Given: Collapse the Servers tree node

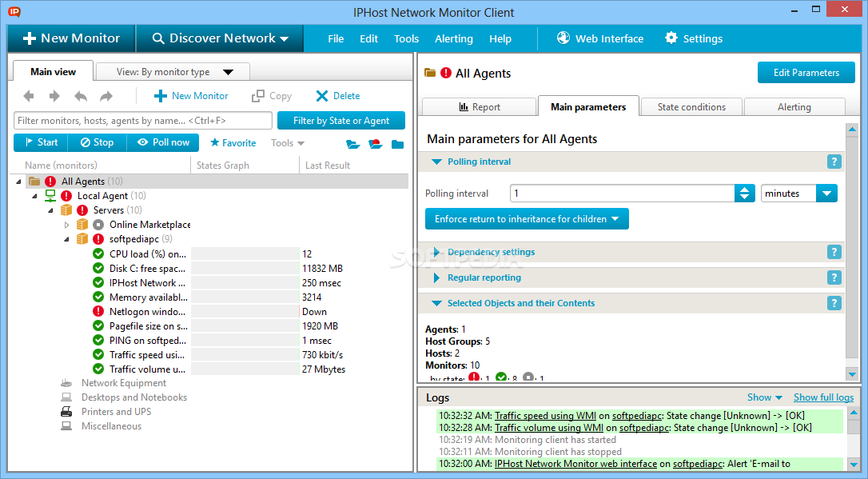Looking at the screenshot, I should point(51,210).
